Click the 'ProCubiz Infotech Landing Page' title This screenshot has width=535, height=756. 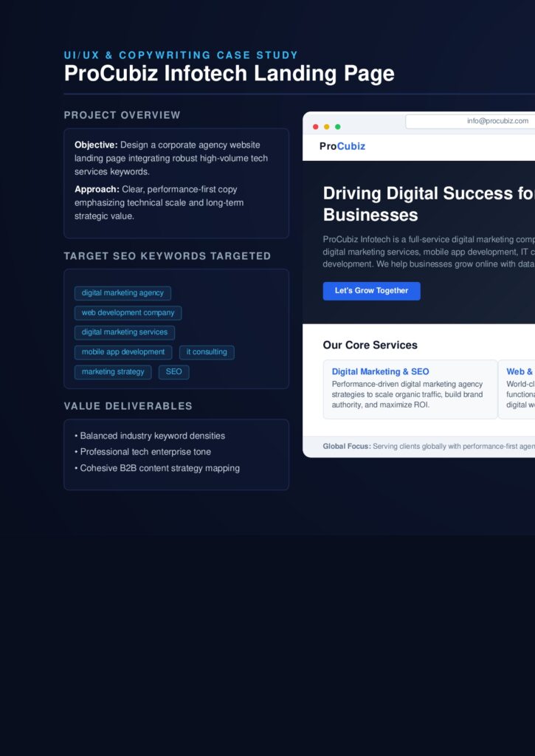229,73
